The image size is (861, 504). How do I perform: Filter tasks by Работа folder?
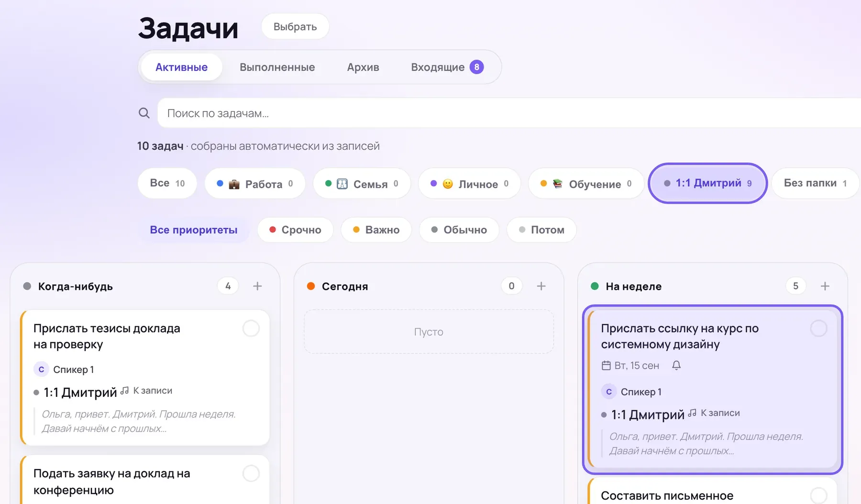(255, 184)
